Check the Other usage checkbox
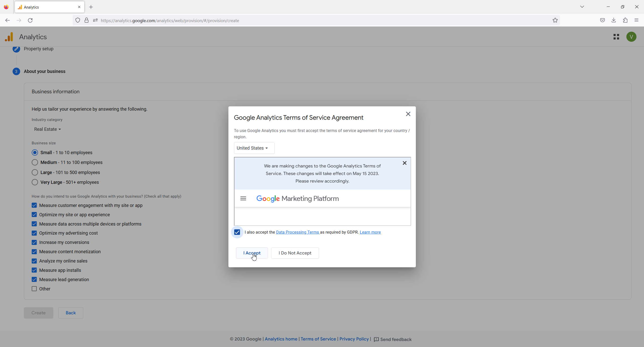The height and width of the screenshot is (347, 644). click(34, 289)
